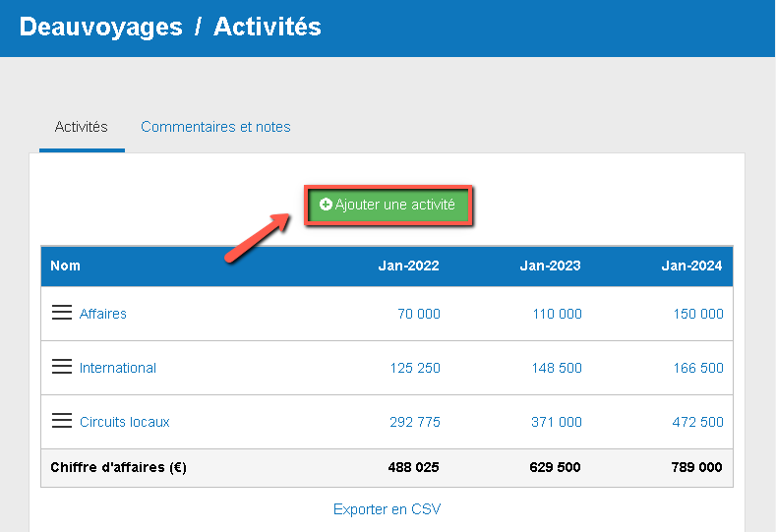Open the Circuits locaux activity link

125,422
